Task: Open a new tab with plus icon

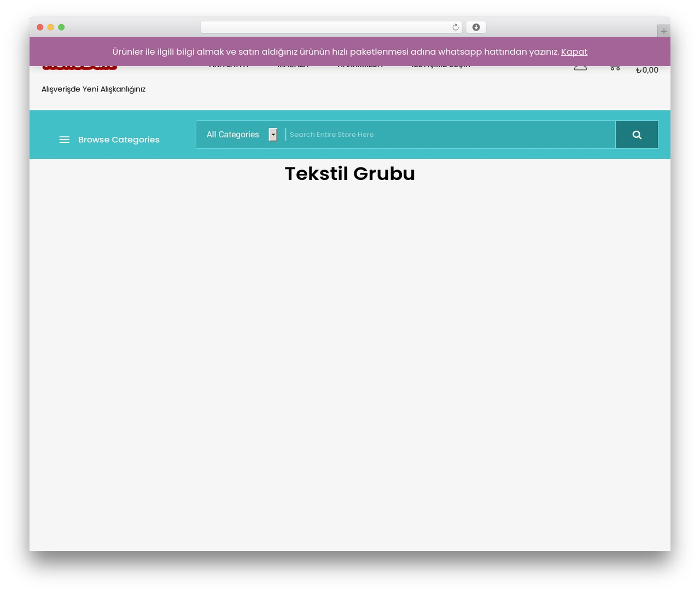Action: [x=663, y=31]
